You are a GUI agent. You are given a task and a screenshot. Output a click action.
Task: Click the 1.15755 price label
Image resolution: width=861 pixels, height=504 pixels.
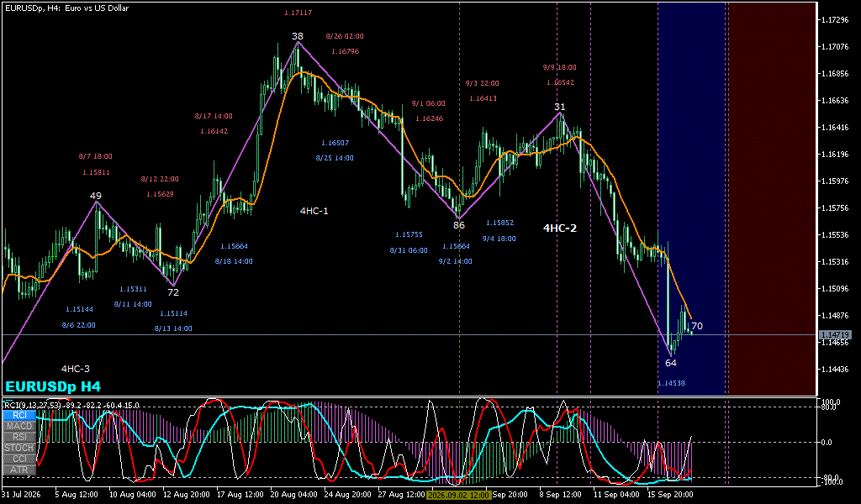pos(409,234)
